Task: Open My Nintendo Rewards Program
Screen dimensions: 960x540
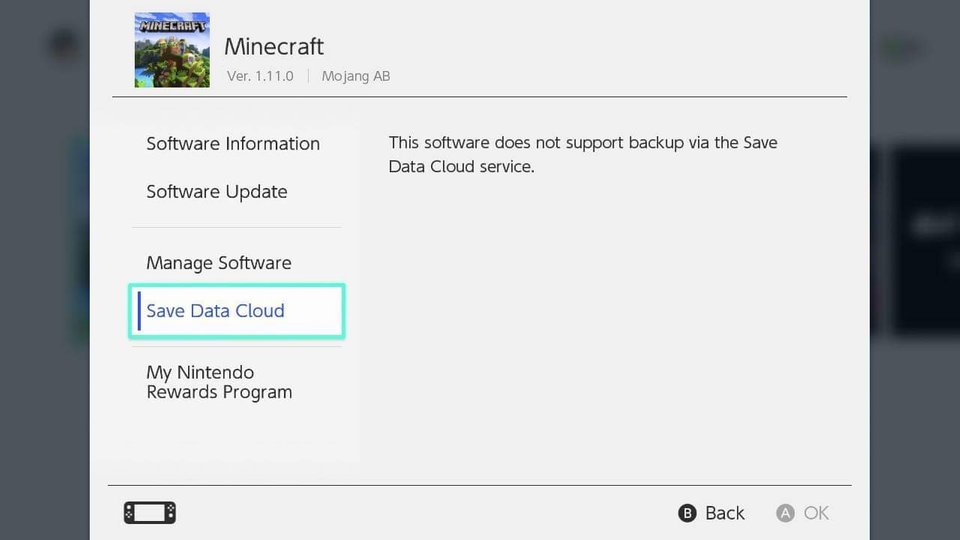Action: coord(219,382)
